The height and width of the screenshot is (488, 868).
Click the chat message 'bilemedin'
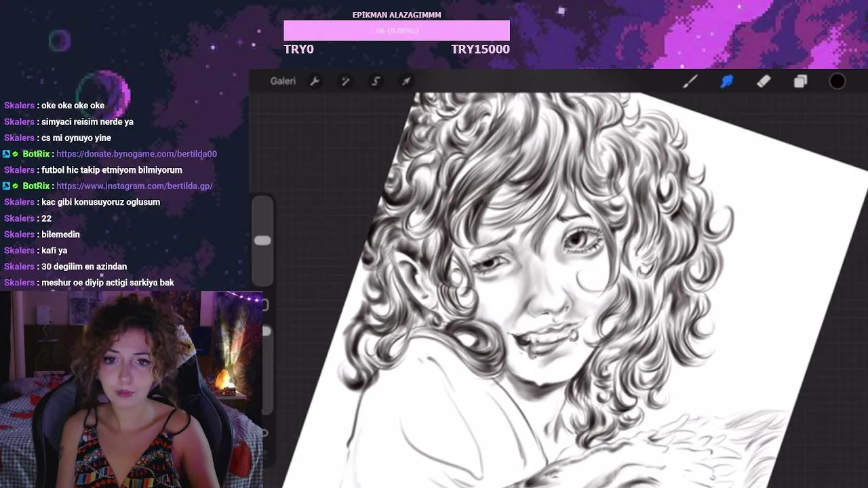click(60, 235)
